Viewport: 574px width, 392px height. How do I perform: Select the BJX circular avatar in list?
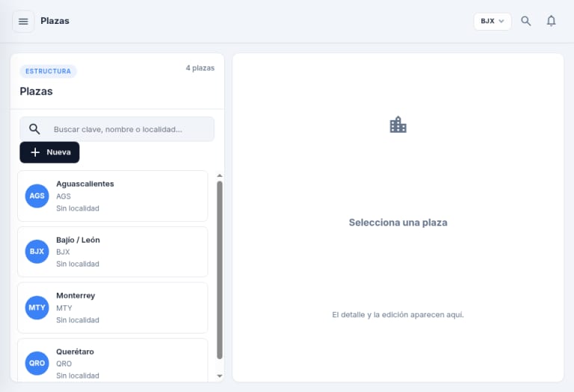(37, 252)
